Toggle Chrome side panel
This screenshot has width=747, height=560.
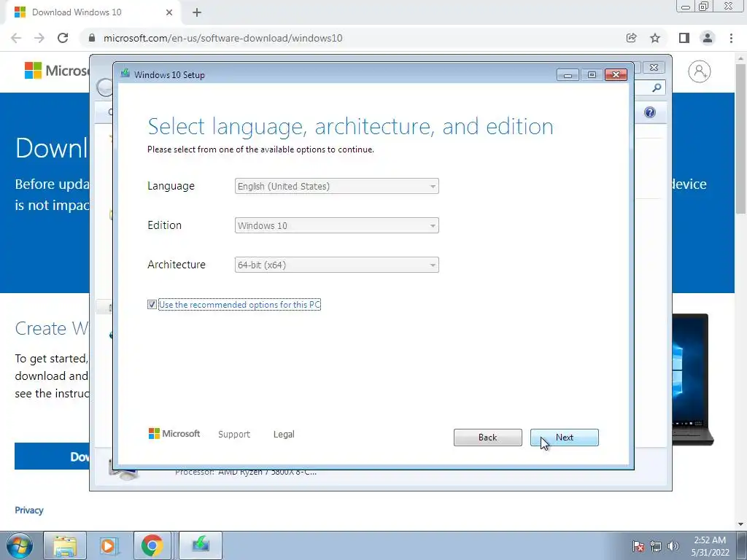684,38
